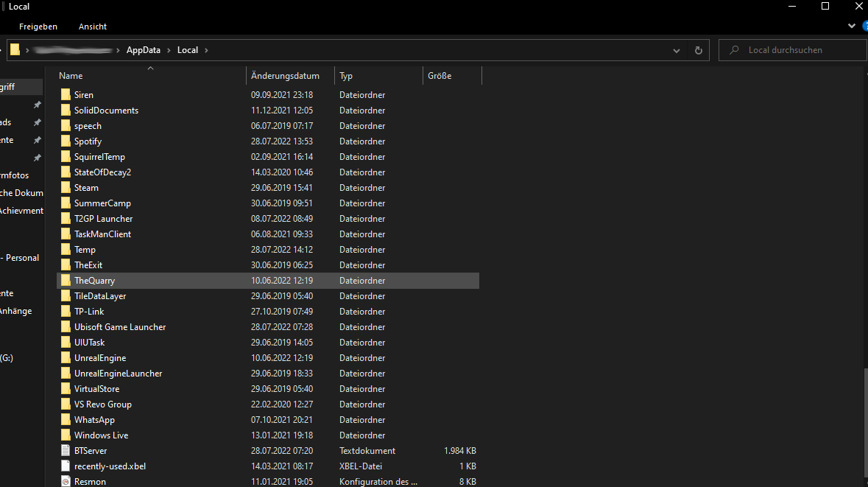The image size is (868, 487).
Task: Expand the chevron after AppData breadcrumb
Action: click(169, 50)
